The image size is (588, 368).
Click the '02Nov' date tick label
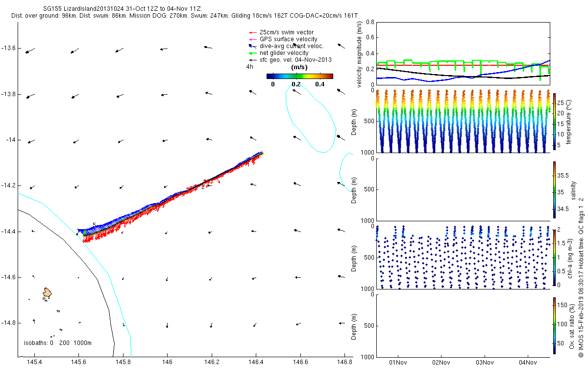point(441,363)
